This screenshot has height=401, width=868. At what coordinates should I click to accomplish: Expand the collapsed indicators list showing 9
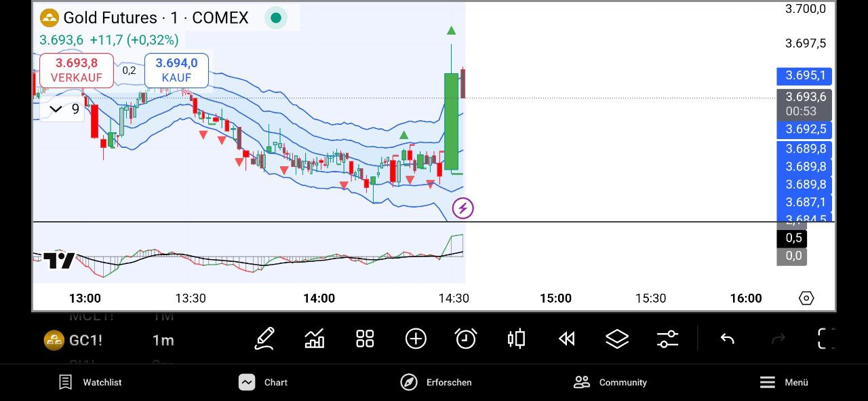(x=62, y=109)
